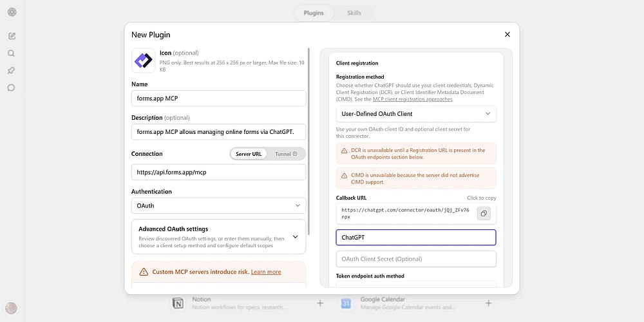Click the ChatGPT logo in sidebar
The height and width of the screenshot is (322, 644).
point(12,12)
